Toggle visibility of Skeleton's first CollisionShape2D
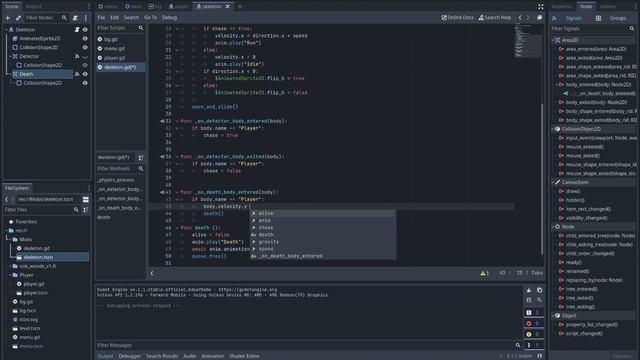 [x=85, y=47]
